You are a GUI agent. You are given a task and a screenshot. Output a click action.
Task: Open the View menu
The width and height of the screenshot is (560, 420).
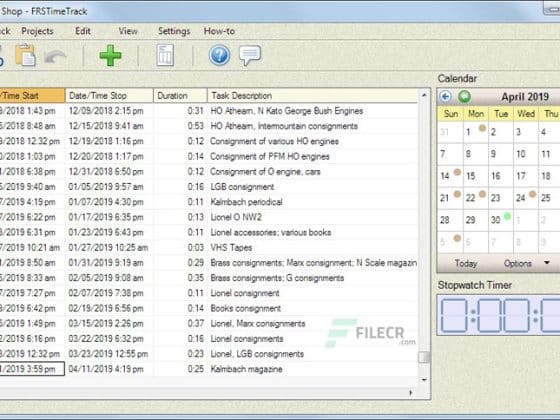click(128, 31)
